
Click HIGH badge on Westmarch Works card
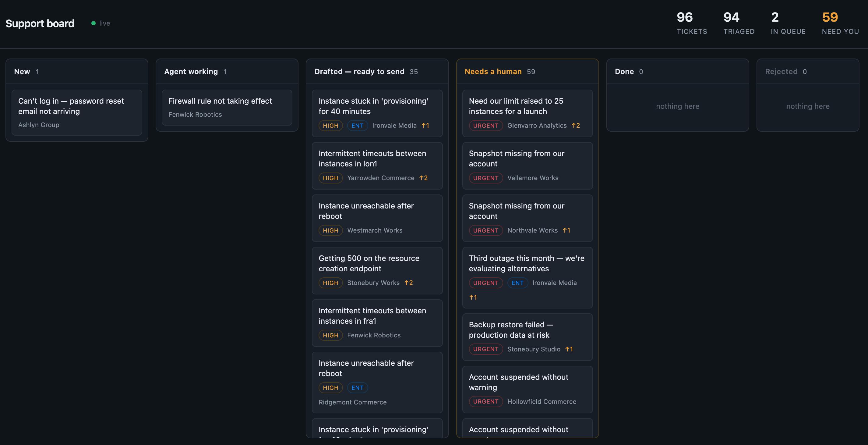pos(330,230)
